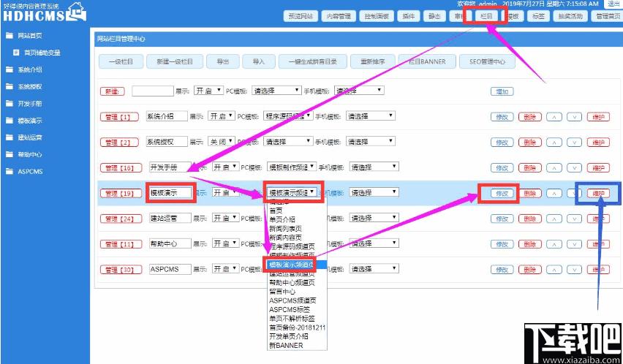
Task: Open PC模板 dropdown in 开发手册 row
Action: (x=292, y=167)
